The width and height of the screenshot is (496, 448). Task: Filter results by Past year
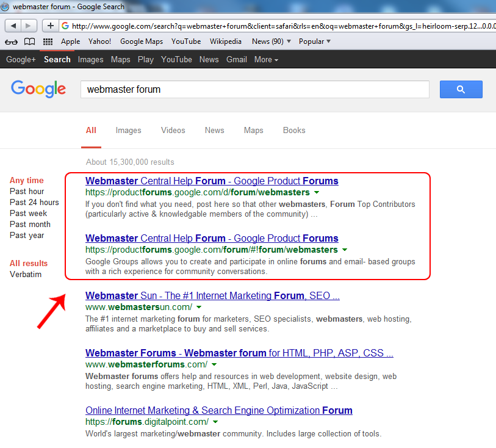click(27, 236)
